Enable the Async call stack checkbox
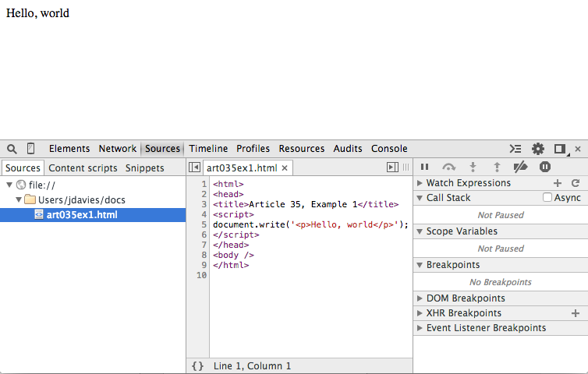Screen dimensions: 588x374 [x=547, y=197]
